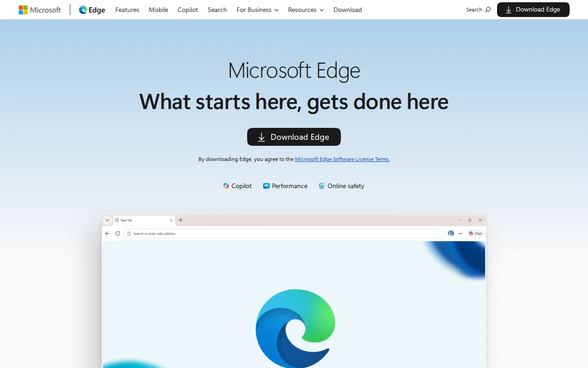Click the mockup window close X icon

click(x=480, y=220)
